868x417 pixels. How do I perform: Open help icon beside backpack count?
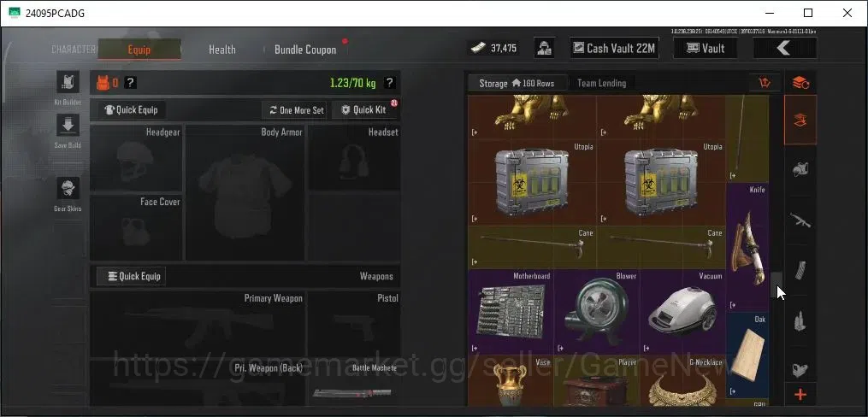click(x=130, y=83)
